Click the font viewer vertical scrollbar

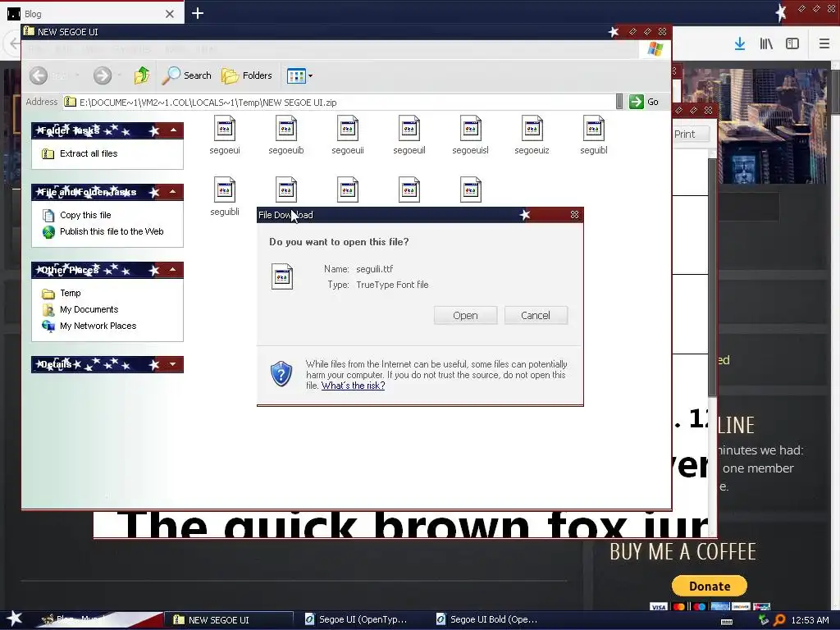click(x=712, y=277)
